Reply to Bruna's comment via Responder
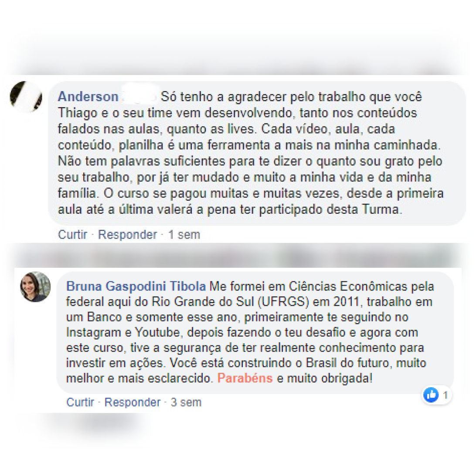 [x=133, y=402]
